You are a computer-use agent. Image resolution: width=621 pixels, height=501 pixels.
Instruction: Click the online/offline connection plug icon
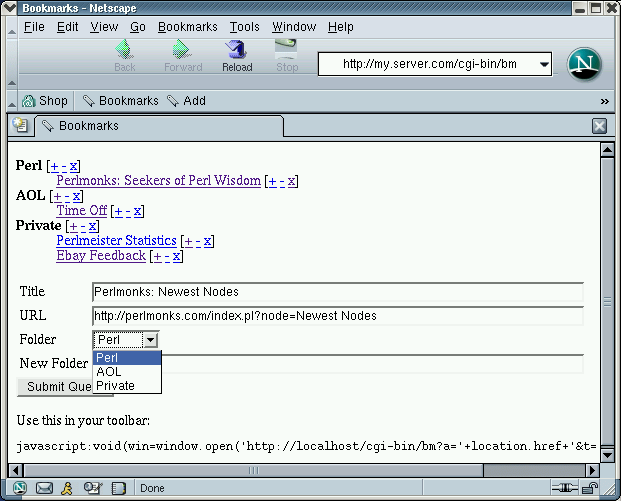coord(565,488)
